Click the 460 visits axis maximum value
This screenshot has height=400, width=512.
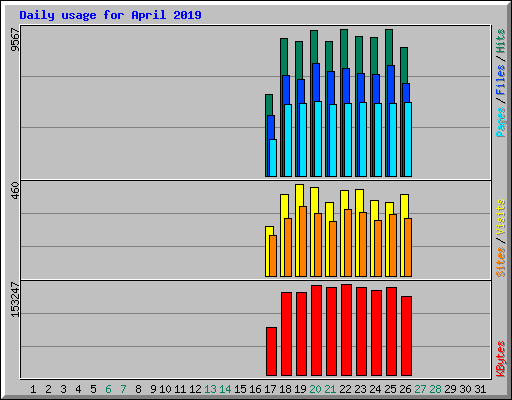tap(15, 190)
